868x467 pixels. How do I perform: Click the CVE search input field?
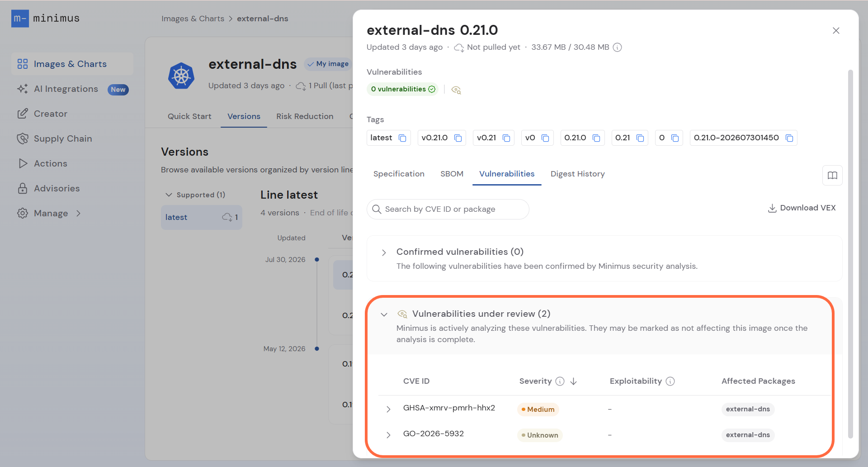point(448,209)
